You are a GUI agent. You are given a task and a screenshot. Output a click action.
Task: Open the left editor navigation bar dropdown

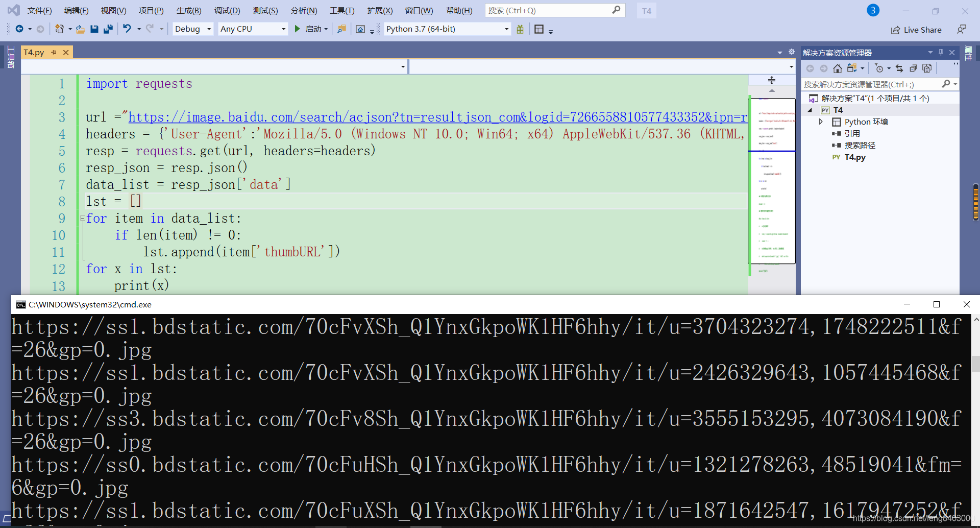(x=403, y=67)
